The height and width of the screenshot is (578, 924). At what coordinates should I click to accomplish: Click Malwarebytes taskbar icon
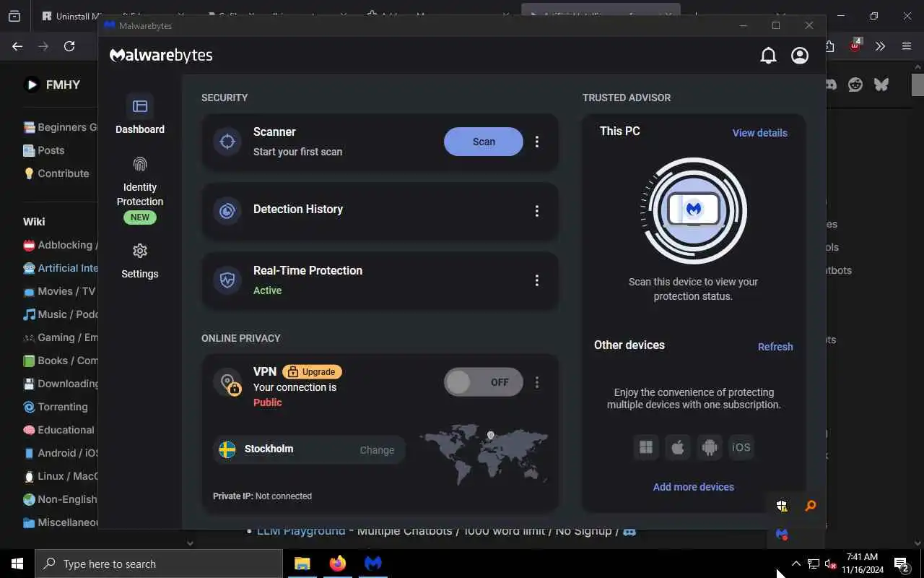tap(372, 564)
